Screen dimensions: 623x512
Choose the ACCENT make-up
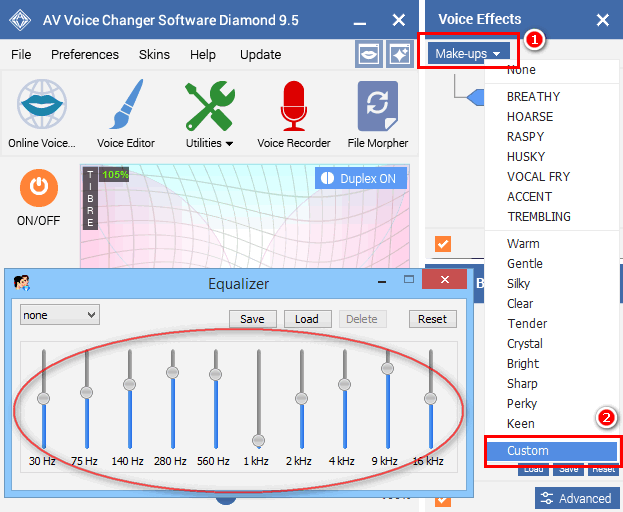coord(552,197)
